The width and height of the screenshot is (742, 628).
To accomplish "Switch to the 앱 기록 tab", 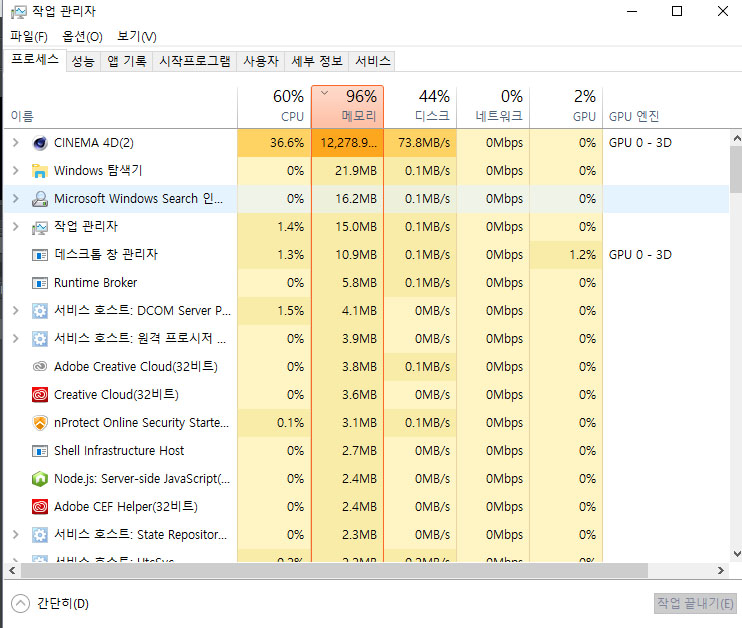I will point(127,61).
